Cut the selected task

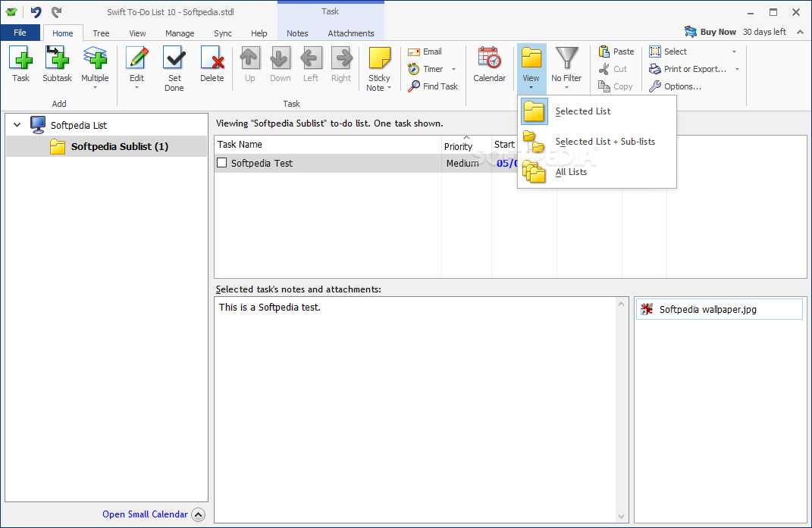(613, 69)
